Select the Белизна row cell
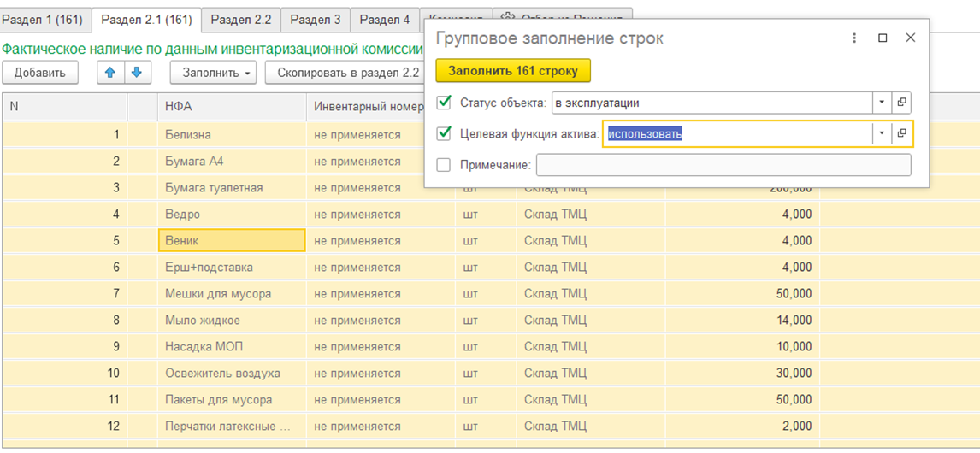 pyautogui.click(x=232, y=134)
